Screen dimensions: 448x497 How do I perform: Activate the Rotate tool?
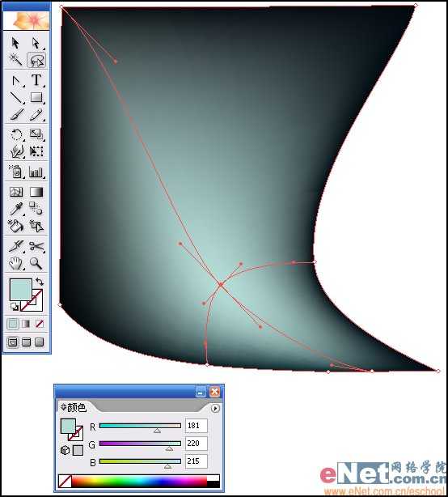coord(15,134)
